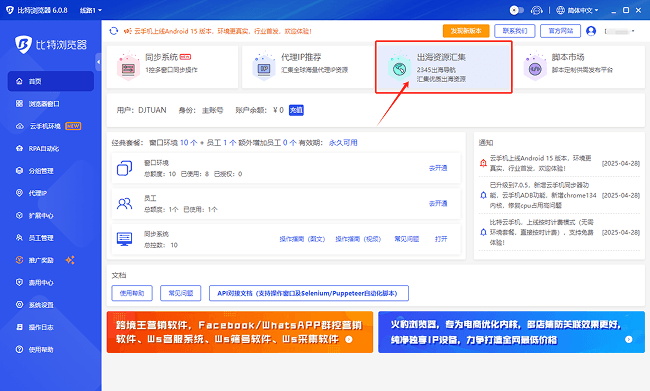
Task: Open the blue 火豹浏览器 banner
Action: [512, 332]
